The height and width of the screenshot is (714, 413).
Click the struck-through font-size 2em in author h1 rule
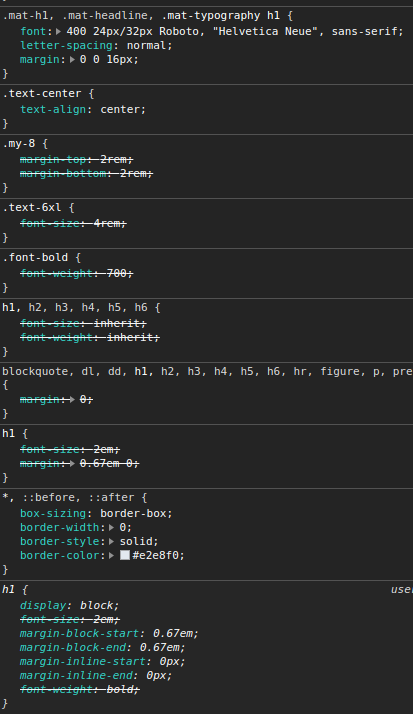[x=70, y=449]
